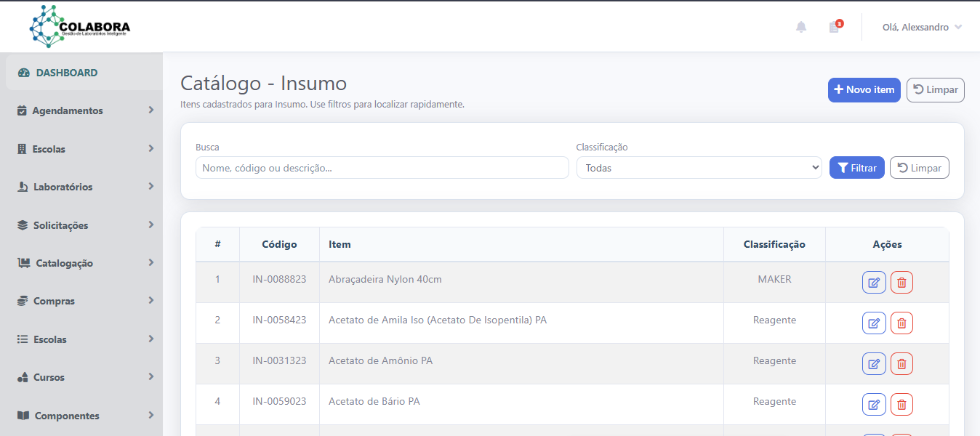
Task: Delete the Abraçadeira Nylon 40cm item
Action: (x=901, y=282)
